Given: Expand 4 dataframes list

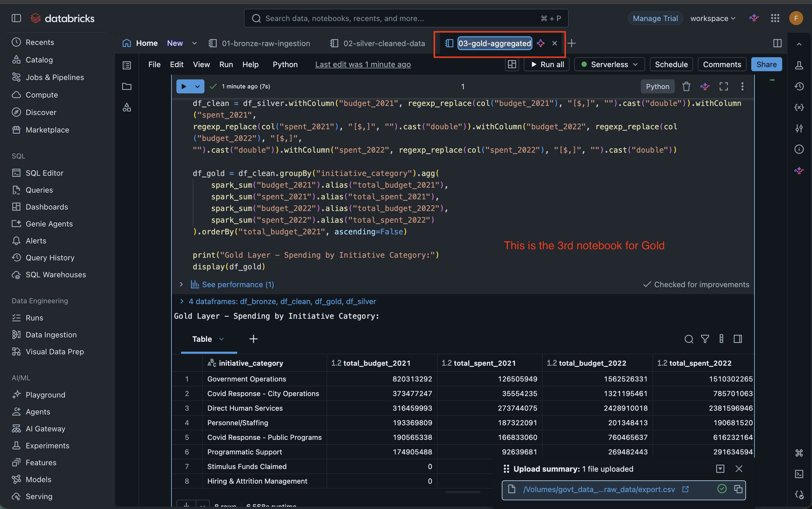Looking at the screenshot, I should (x=182, y=301).
